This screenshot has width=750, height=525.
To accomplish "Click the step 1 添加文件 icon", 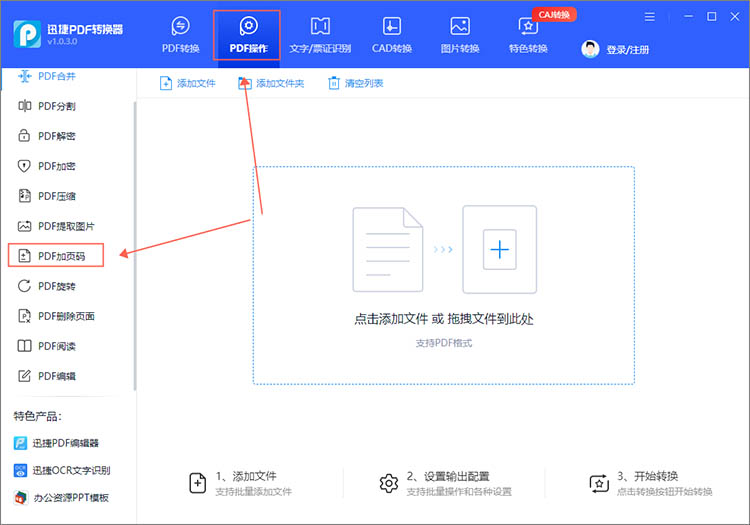I will [x=198, y=483].
